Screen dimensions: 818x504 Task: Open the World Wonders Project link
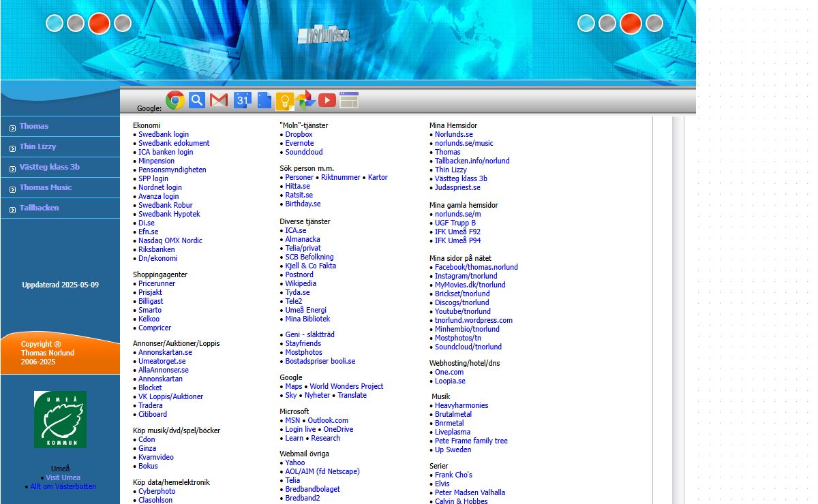346,387
